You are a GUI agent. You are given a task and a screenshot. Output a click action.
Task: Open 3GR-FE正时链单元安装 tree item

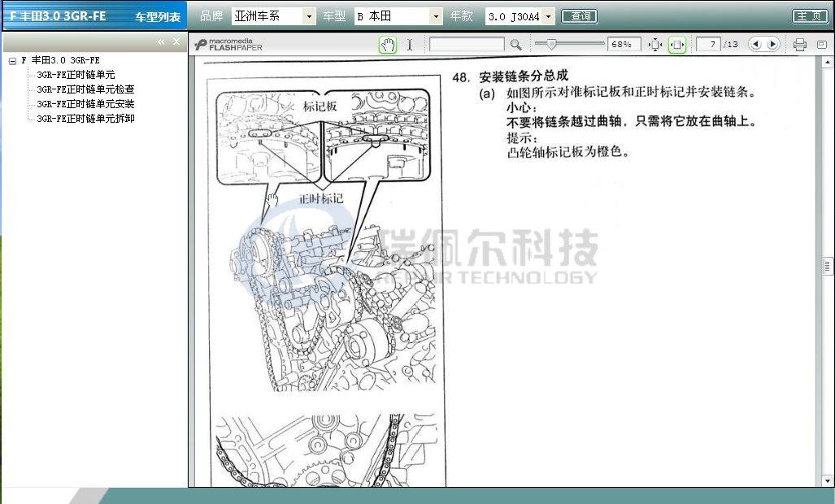85,104
